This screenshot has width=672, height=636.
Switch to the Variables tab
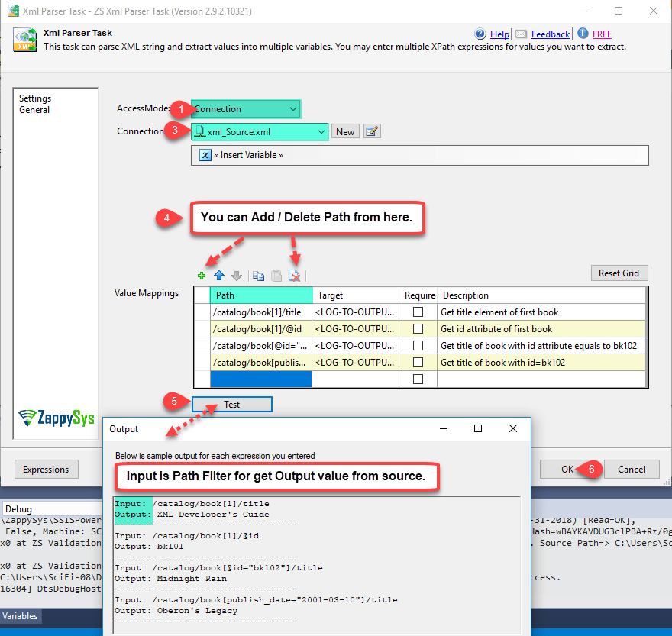(21, 616)
